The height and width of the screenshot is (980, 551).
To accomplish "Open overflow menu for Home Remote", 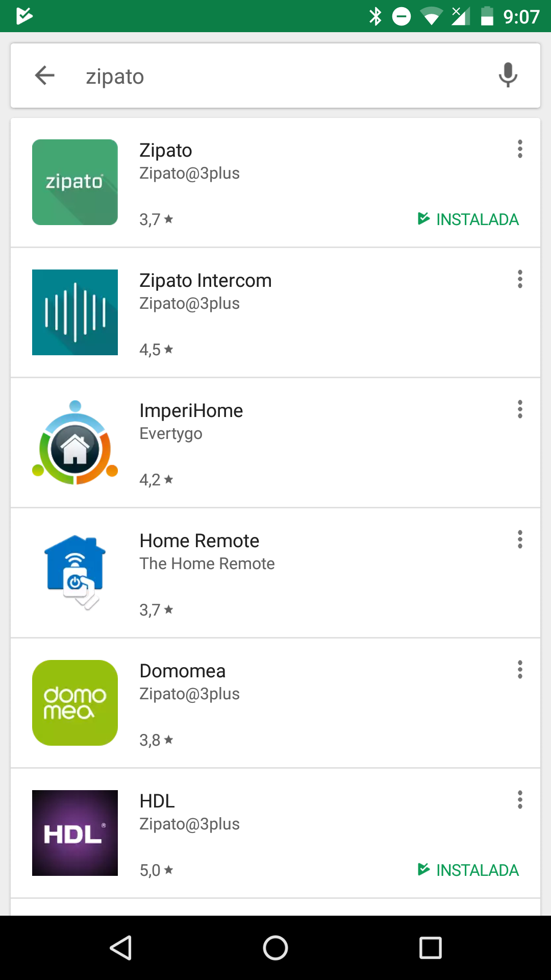I will click(x=520, y=540).
